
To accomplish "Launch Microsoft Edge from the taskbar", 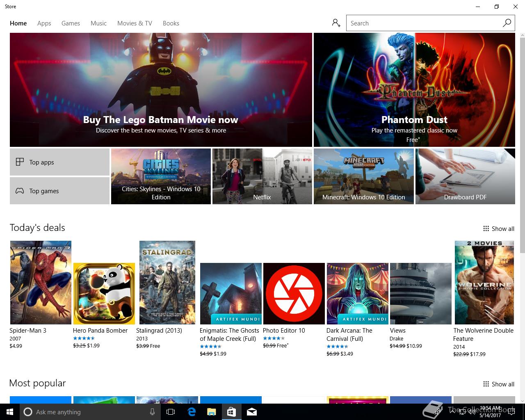I will pos(191,412).
